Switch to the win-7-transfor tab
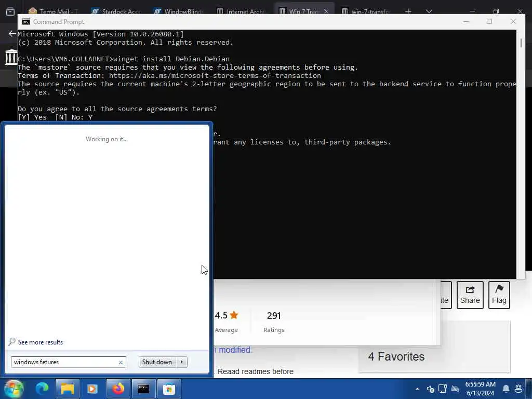Viewport: 532px width, 399px height. point(366,11)
